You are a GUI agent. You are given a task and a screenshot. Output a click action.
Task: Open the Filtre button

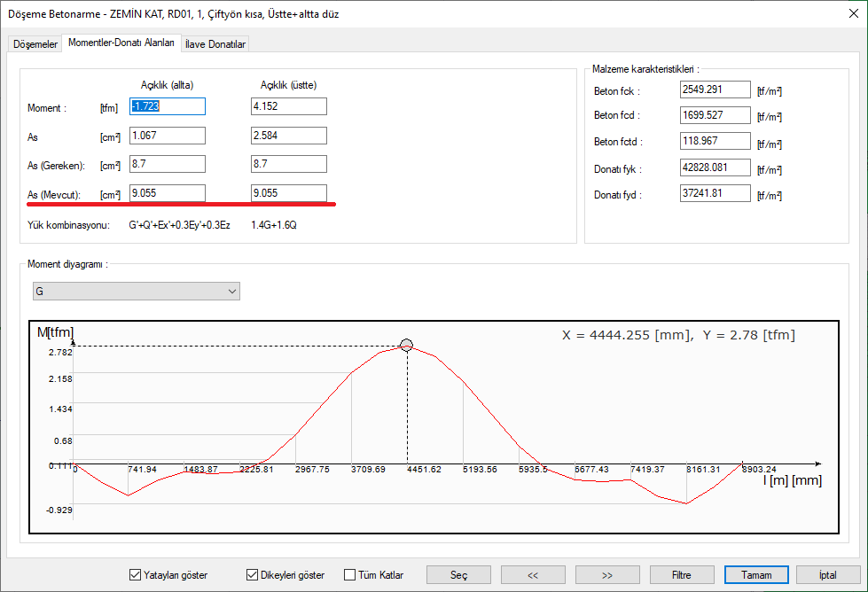[x=682, y=575]
